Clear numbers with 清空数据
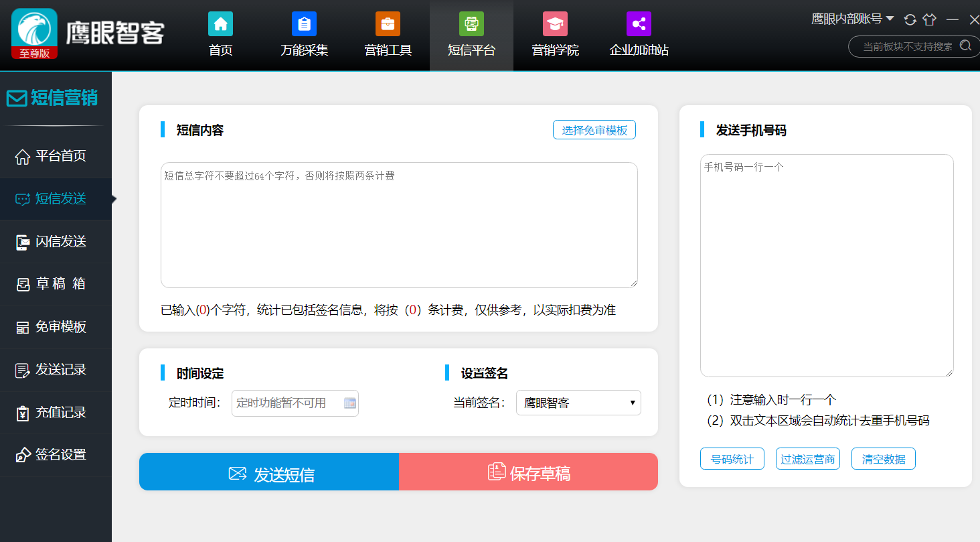The height and width of the screenshot is (542, 980). point(884,459)
